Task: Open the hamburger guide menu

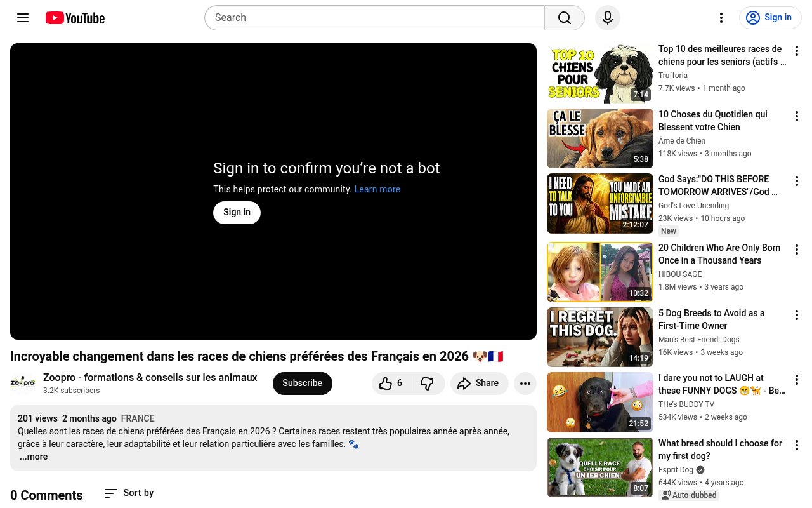Action: coord(23,18)
